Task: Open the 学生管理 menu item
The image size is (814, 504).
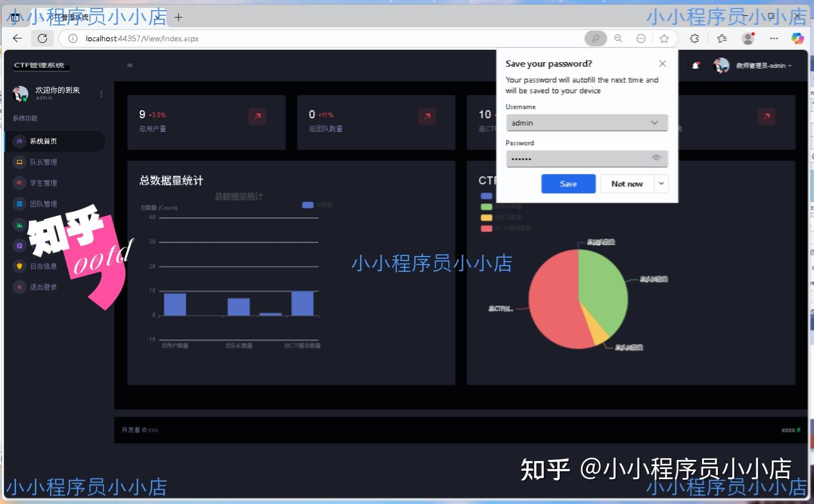Action: coord(54,183)
